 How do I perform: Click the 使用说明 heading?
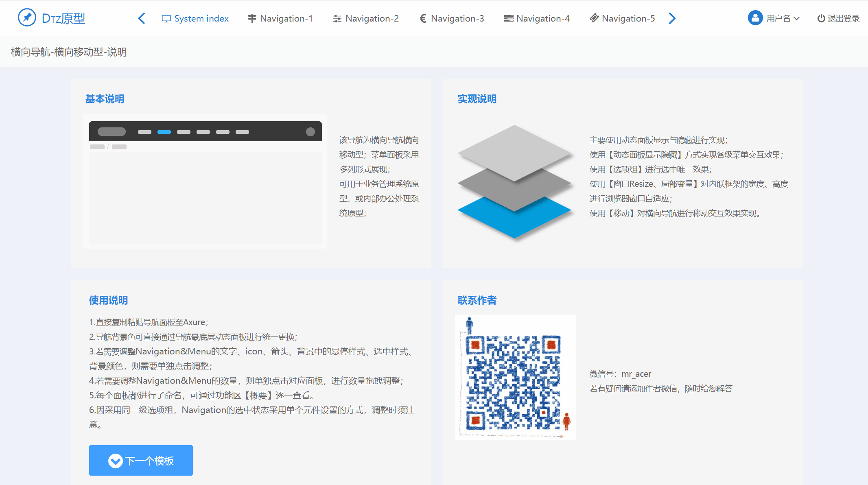click(x=108, y=300)
